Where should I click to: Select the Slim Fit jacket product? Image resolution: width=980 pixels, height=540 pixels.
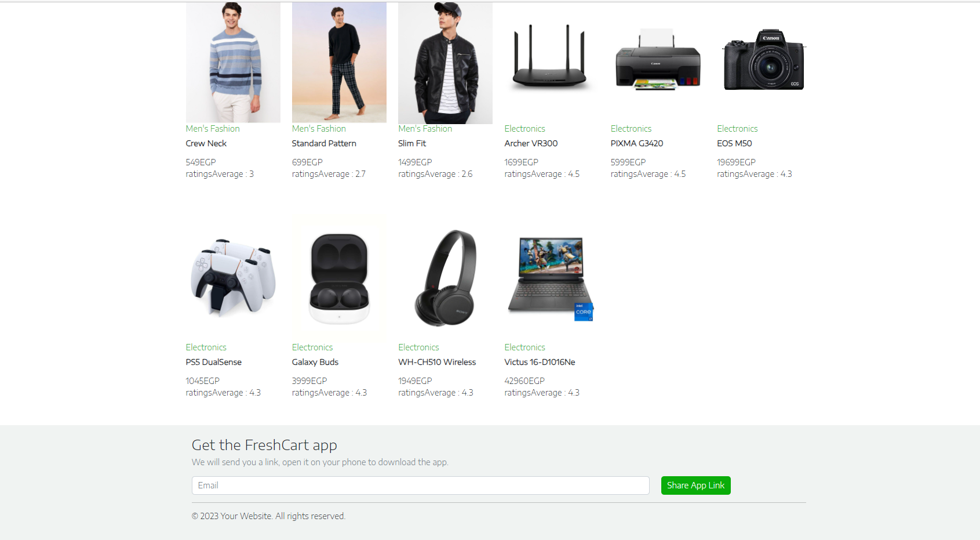click(x=412, y=143)
